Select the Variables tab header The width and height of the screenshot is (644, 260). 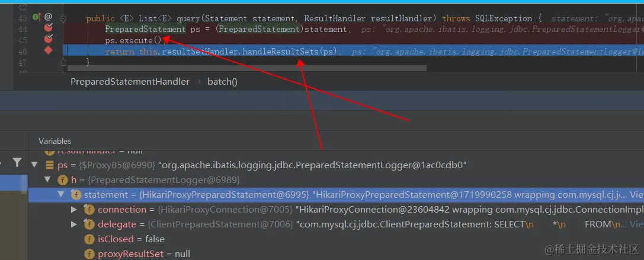click(x=55, y=141)
